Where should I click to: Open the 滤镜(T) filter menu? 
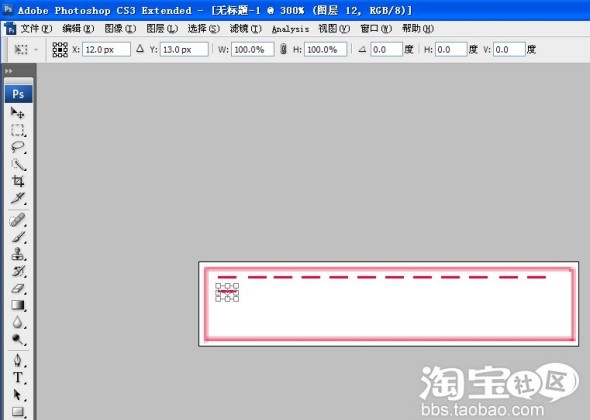point(245,29)
